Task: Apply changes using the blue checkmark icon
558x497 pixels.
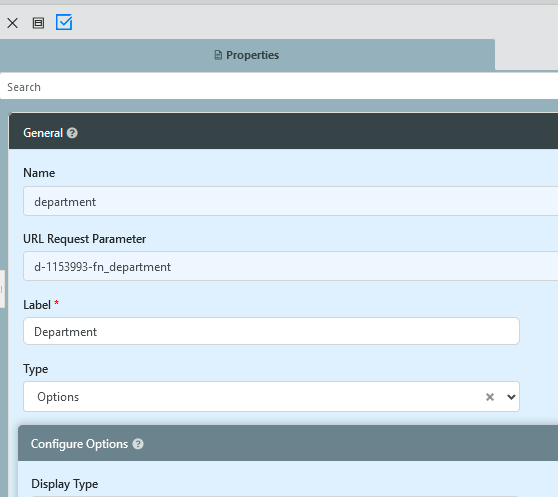Action: pyautogui.click(x=64, y=22)
